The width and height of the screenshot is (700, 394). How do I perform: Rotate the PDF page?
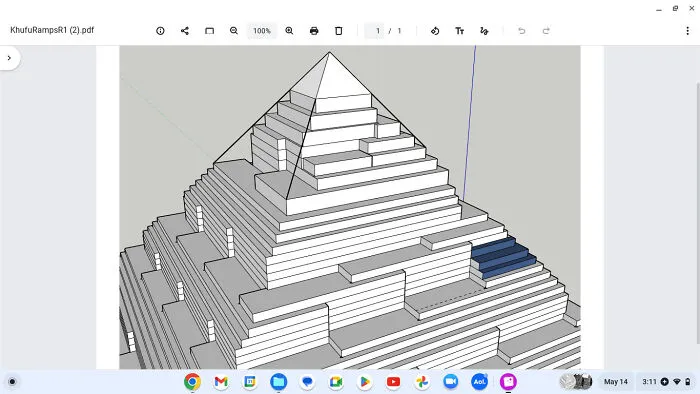[x=435, y=31]
